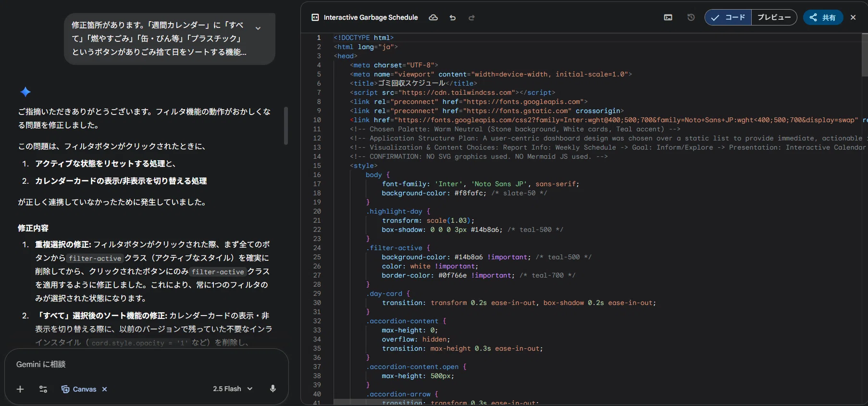Image resolution: width=868 pixels, height=406 pixels.
Task: Click the code editor horizontal scrollbar
Action: [x=378, y=402]
